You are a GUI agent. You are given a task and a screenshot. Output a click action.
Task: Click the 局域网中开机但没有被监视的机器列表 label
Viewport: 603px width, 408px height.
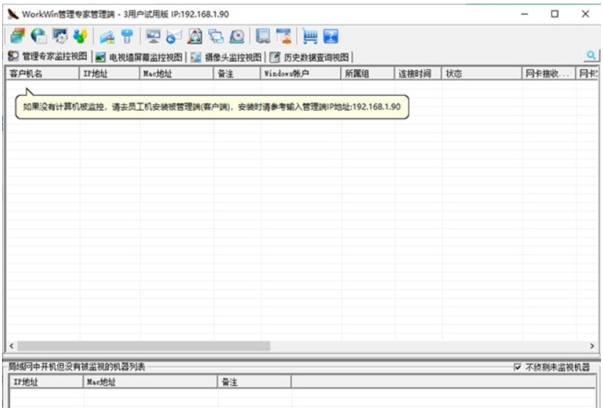[77, 367]
